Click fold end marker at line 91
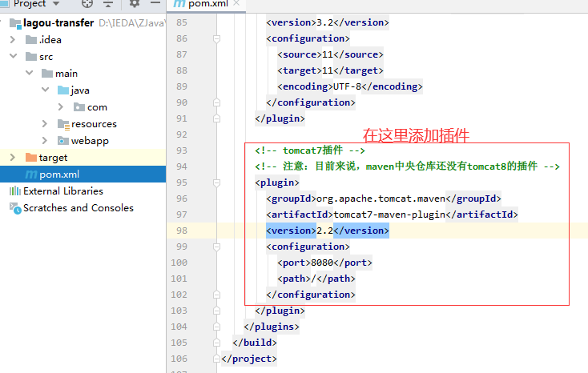 click(x=216, y=118)
